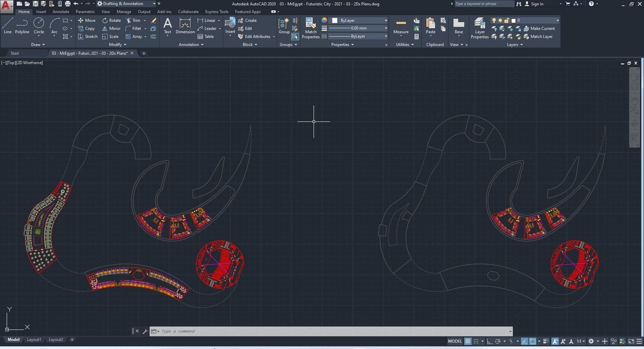Click the Make Current layer button
Screen dimensions: 644x349
pos(539,29)
